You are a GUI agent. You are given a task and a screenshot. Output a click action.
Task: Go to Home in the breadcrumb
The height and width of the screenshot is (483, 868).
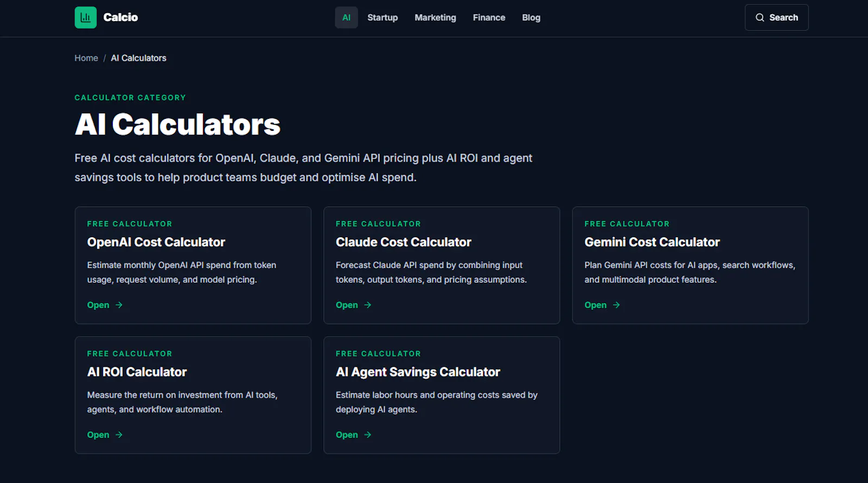click(x=86, y=58)
